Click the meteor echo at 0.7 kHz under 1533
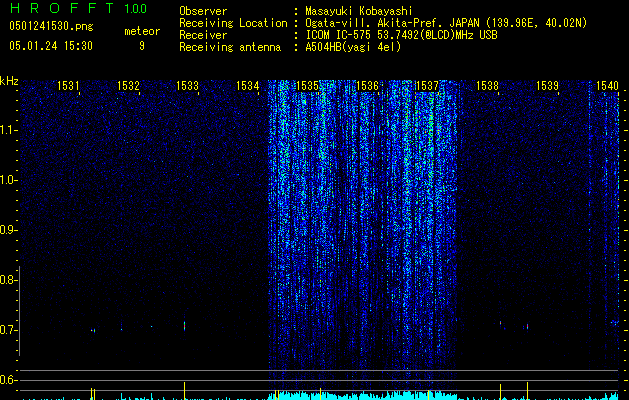Viewport: 629px width, 400px height. pyautogui.click(x=185, y=325)
